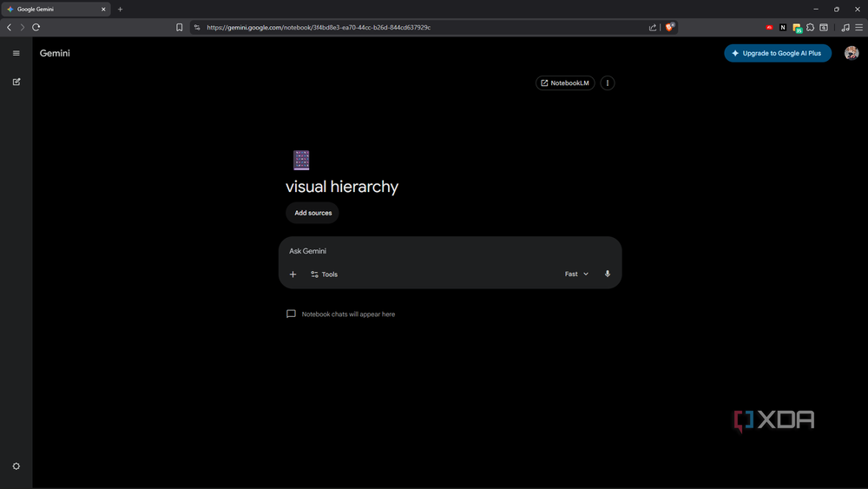This screenshot has height=489, width=868.
Task: Open the music note media control icon
Action: (845, 27)
